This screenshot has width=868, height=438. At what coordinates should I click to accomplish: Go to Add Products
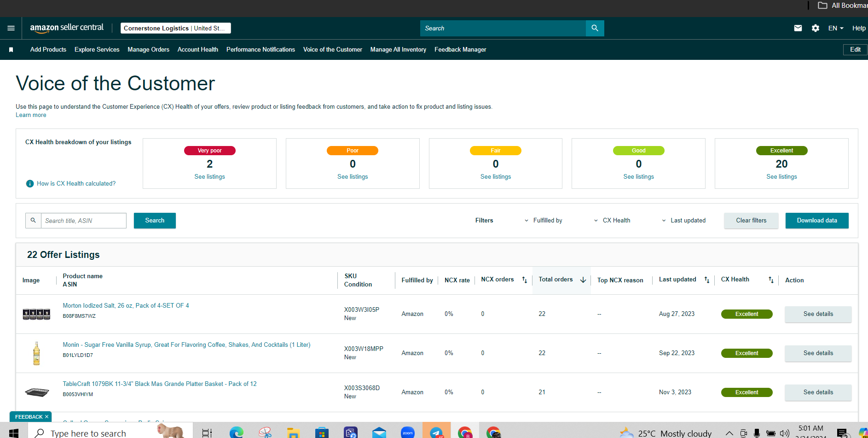coord(48,50)
